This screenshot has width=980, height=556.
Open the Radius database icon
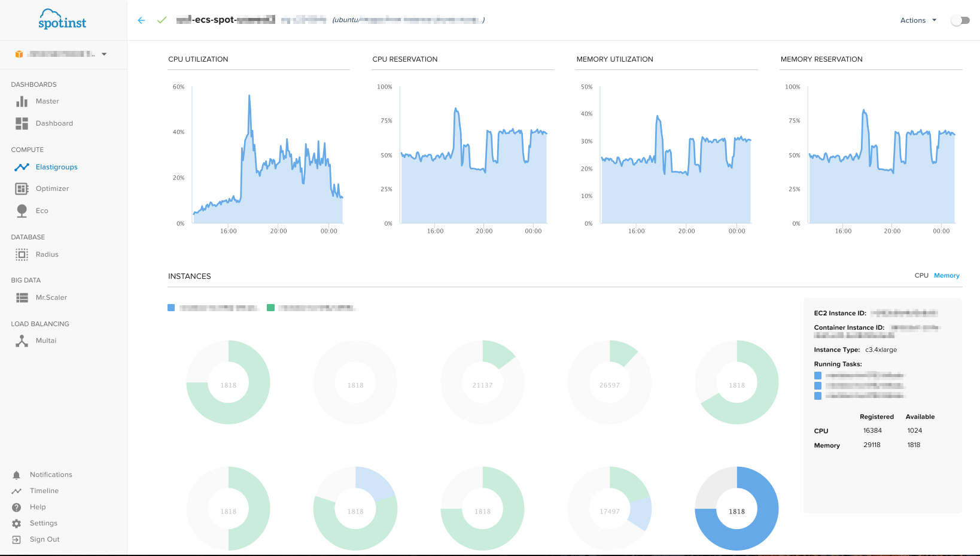22,254
